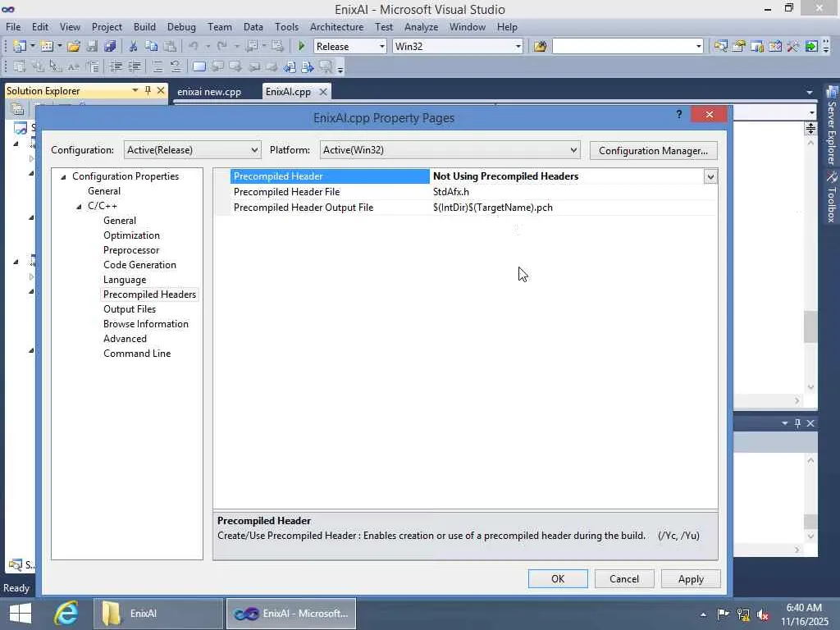Click the New Project toolbar icon

pos(20,47)
